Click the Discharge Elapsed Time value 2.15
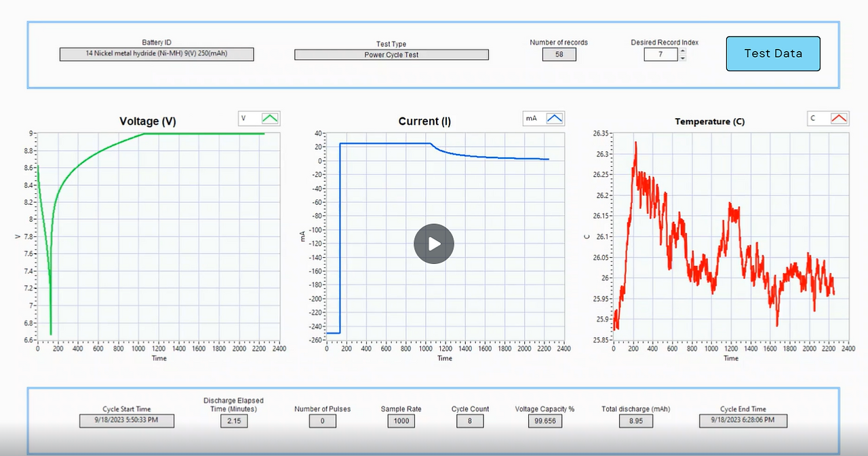 coord(234,421)
